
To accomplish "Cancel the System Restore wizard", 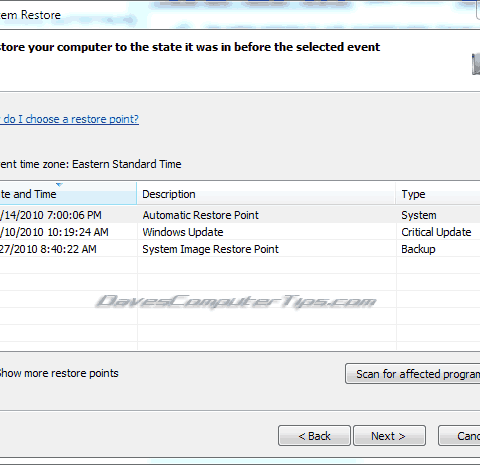I will [459, 436].
